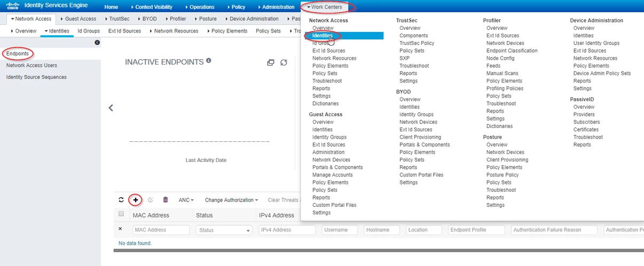Click the Clear Threats button
The width and height of the screenshot is (644, 266).
[284, 200]
